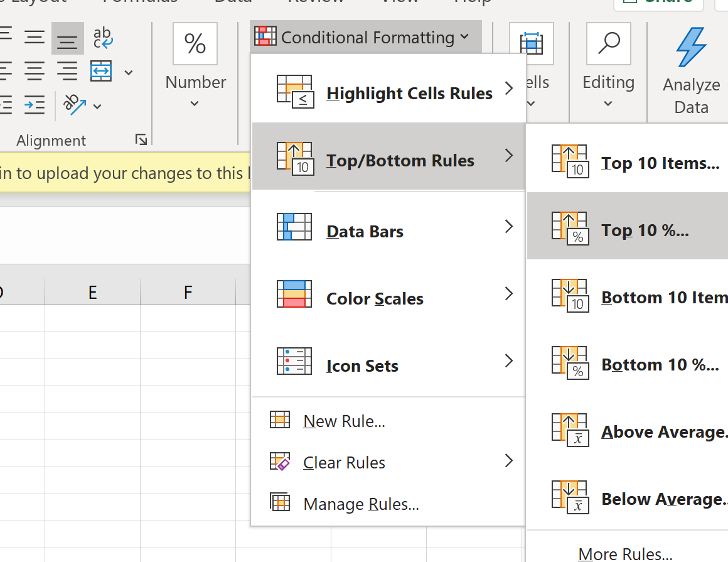Select the bottom align icon
Viewport: 728px width, 562px height.
67,38
